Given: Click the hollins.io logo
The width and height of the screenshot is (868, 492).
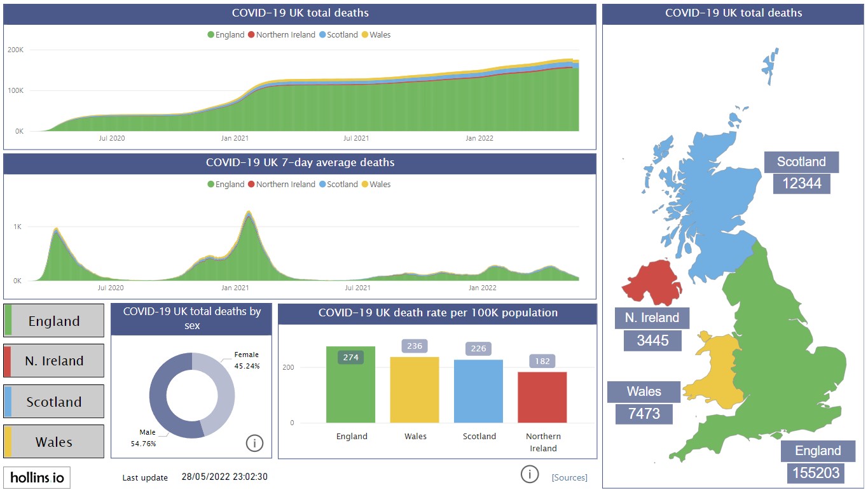Looking at the screenshot, I should (x=36, y=477).
